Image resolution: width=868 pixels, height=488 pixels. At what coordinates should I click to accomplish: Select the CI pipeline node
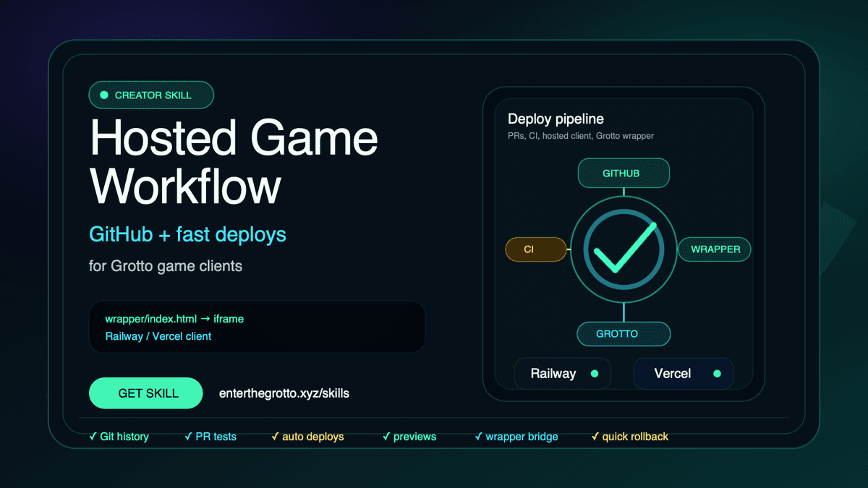tap(535, 249)
